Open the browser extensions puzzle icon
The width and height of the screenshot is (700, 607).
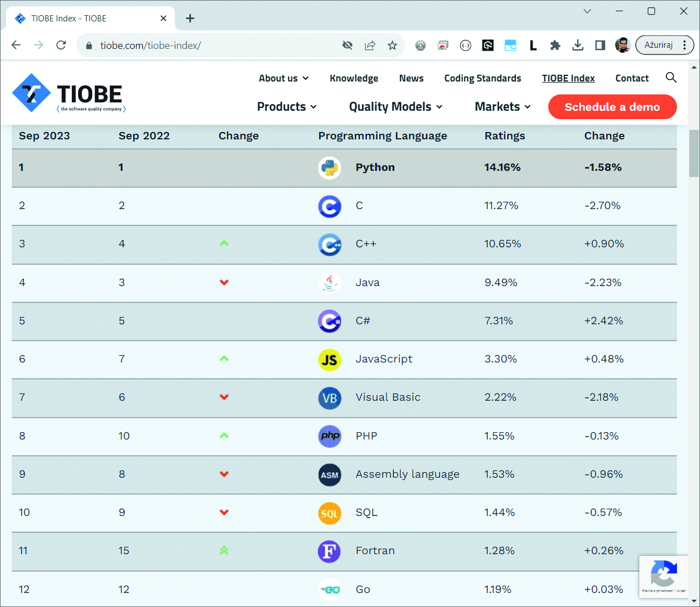(555, 46)
